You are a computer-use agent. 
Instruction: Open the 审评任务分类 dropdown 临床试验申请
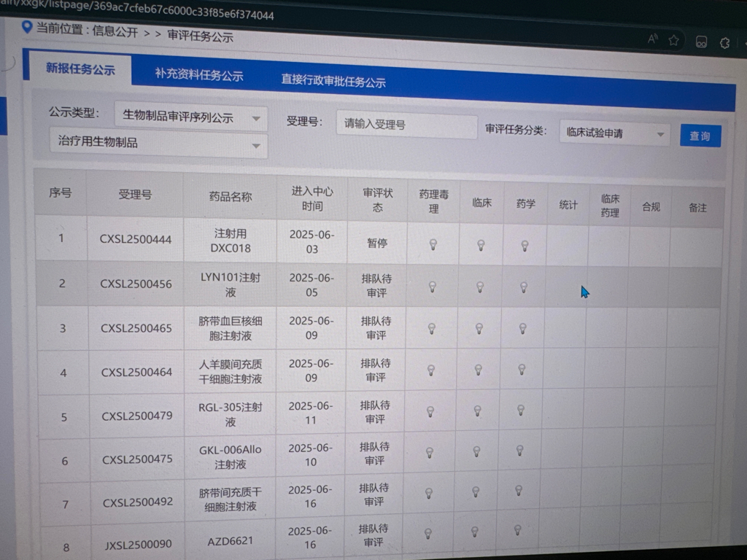[614, 133]
